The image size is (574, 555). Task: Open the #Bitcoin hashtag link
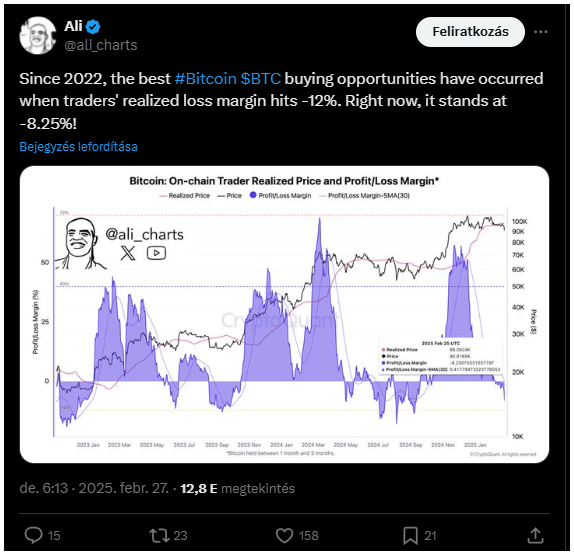tap(206, 79)
